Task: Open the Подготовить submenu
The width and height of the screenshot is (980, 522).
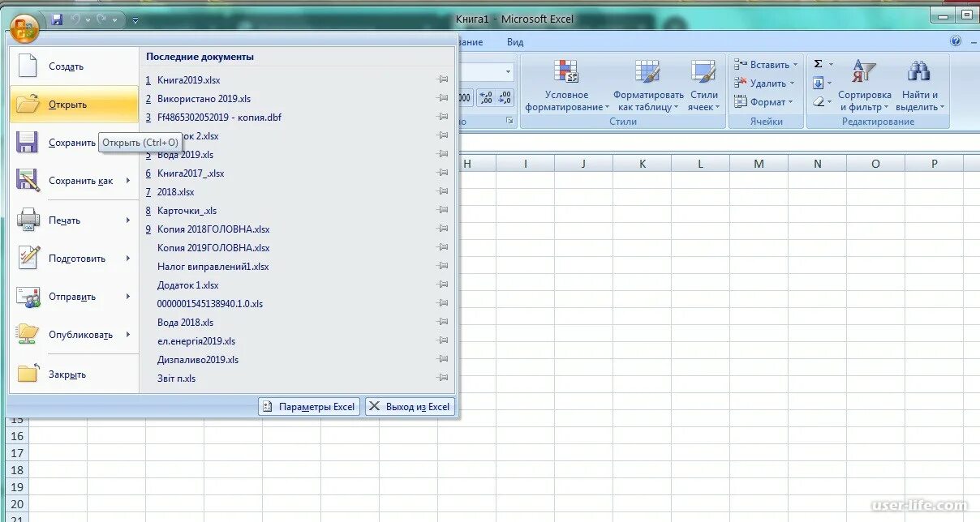Action: point(74,259)
